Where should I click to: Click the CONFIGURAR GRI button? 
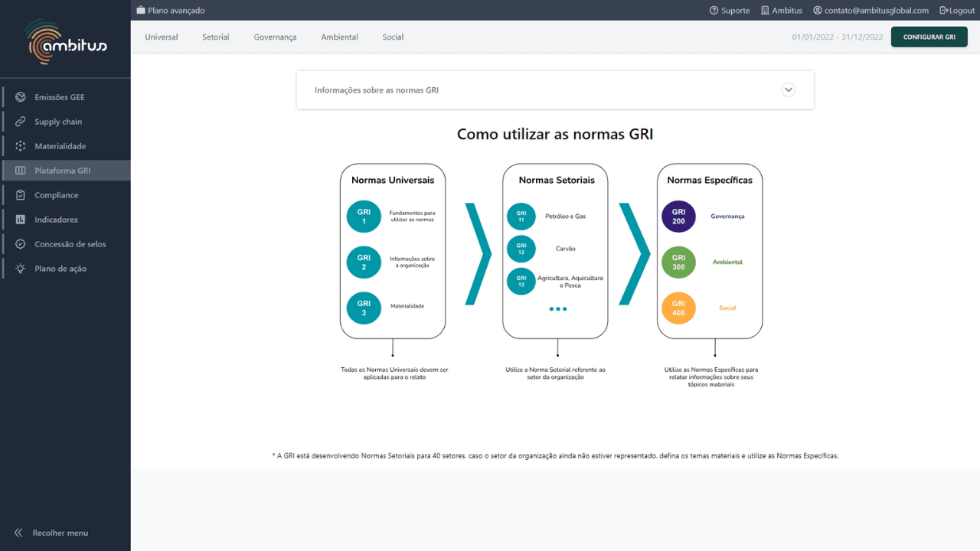(x=929, y=37)
